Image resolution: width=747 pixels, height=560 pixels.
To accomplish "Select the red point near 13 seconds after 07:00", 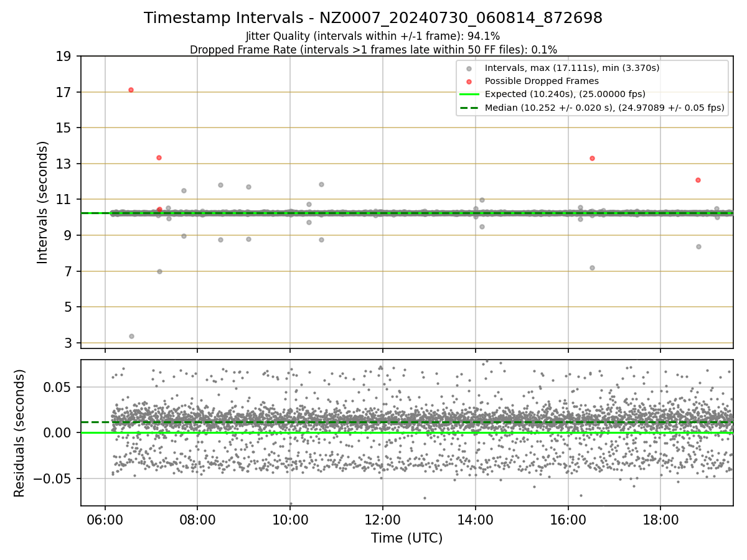I will [x=159, y=157].
